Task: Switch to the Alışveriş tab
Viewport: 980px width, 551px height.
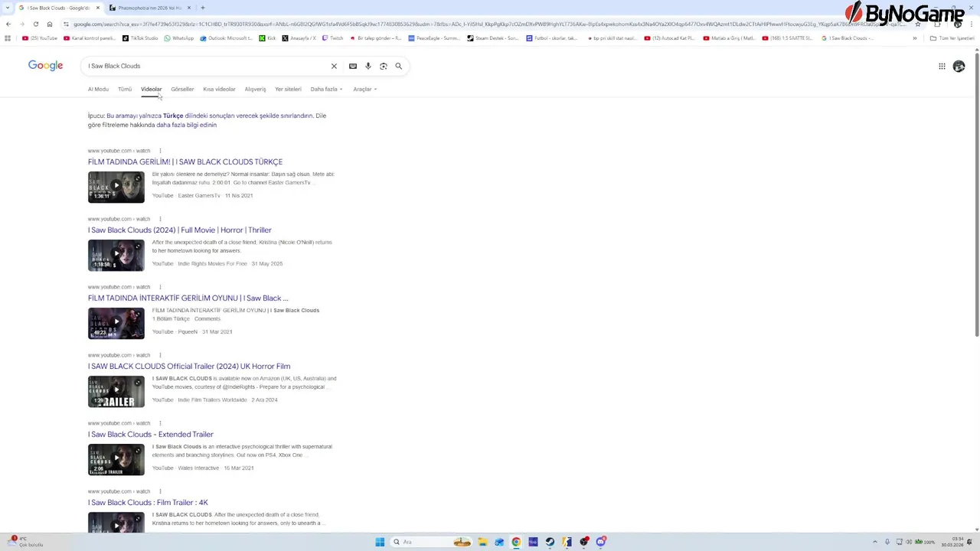Action: click(x=255, y=89)
